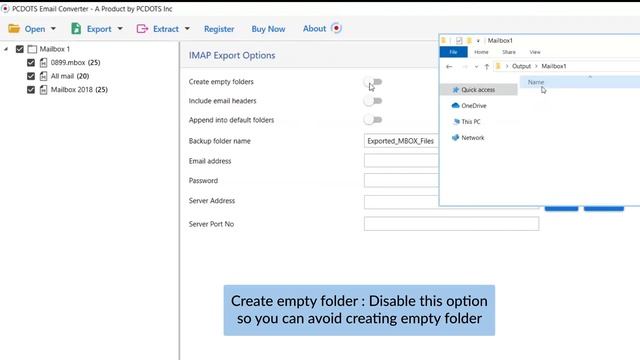Click the Backup folder name field
The width and height of the screenshot is (640, 360).
coord(401,141)
